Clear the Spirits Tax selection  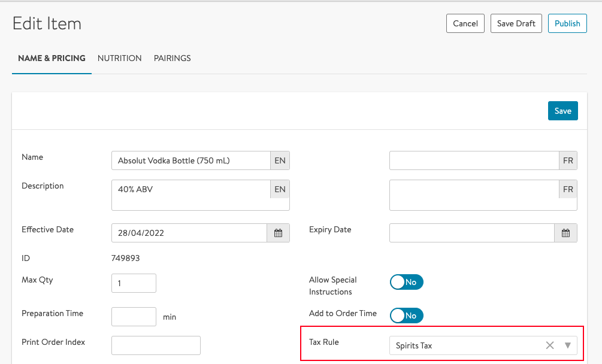[x=550, y=345]
